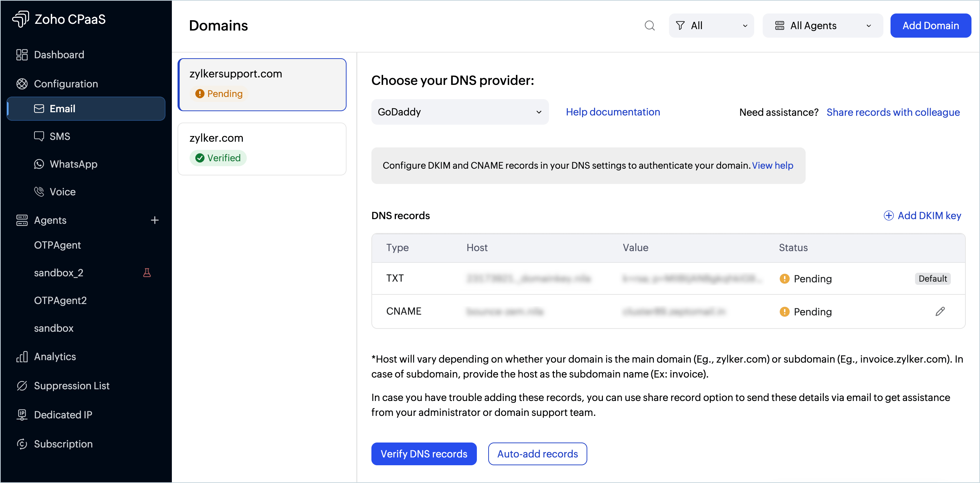
Task: Click the pencil edit icon in CNAME row
Action: point(940,311)
